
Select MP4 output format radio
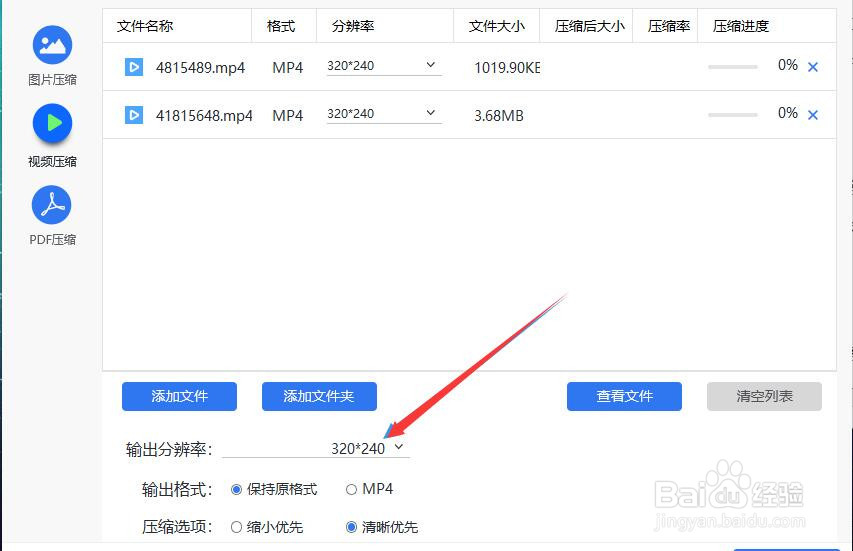click(x=351, y=490)
